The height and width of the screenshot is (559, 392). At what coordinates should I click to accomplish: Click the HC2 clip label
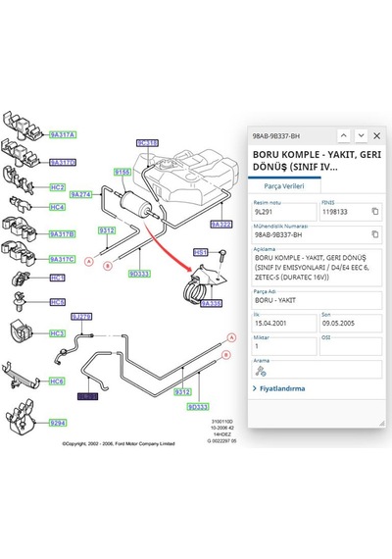tap(57, 187)
